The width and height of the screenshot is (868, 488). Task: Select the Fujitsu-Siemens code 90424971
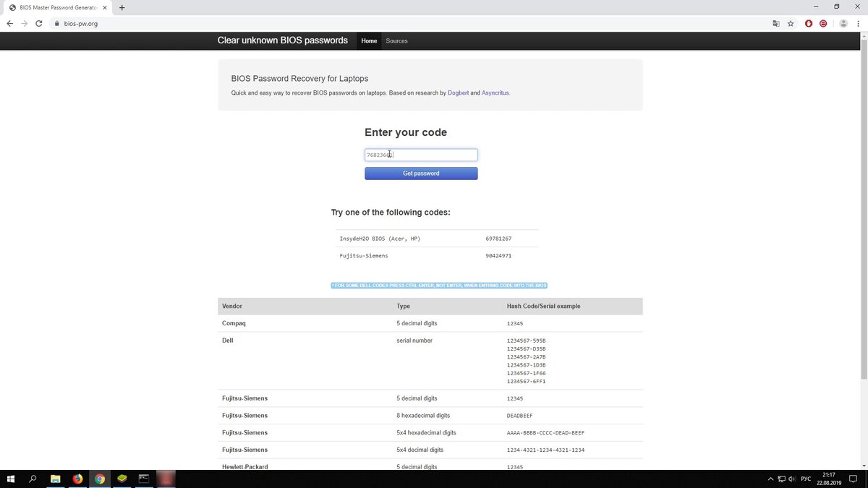pos(498,256)
